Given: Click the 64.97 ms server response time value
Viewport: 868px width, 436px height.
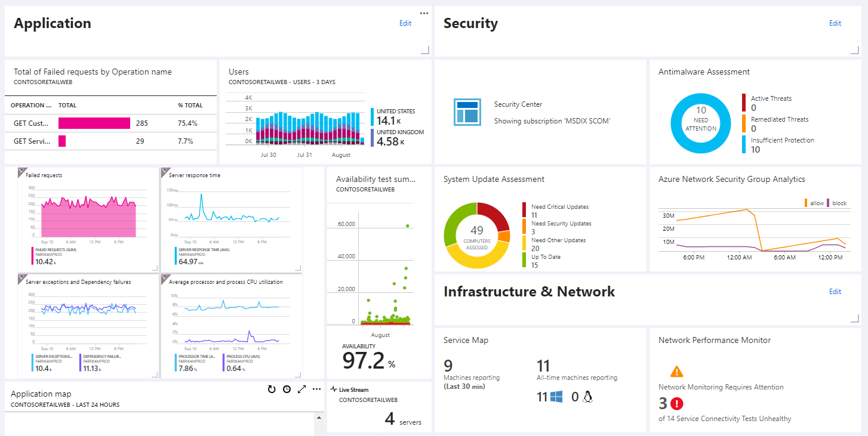Looking at the screenshot, I should (190, 261).
